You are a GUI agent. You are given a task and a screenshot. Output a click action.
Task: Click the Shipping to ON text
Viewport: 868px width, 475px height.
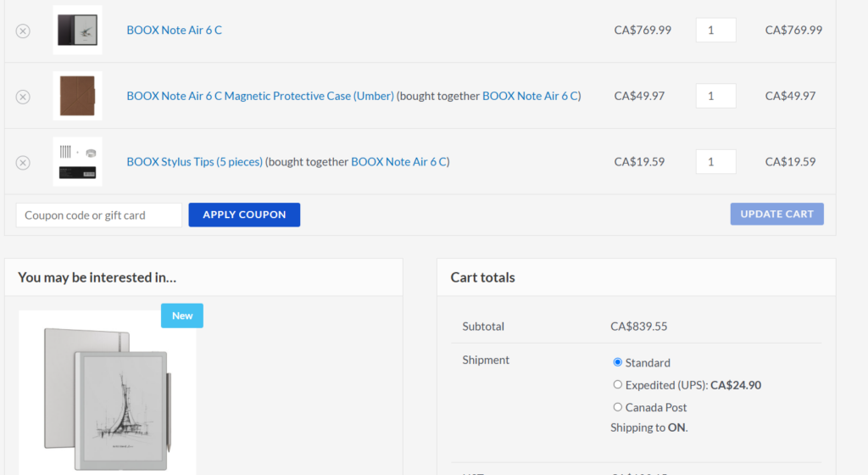(648, 427)
